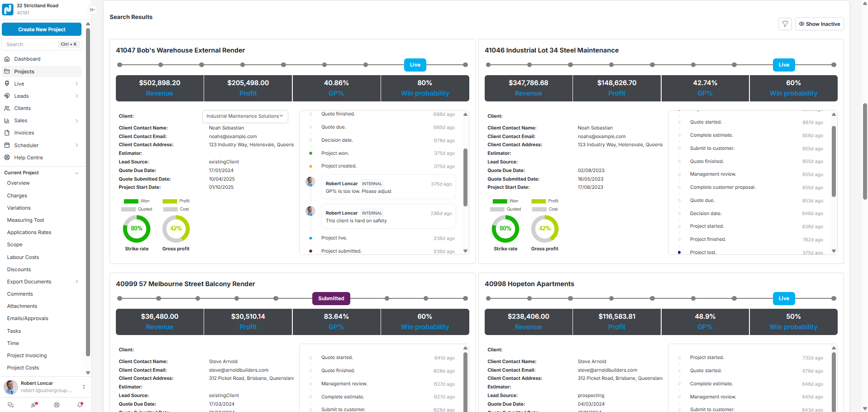Viewport: 868px width, 412px height.
Task: Click the Submitted stage marker on Melbourne Street project
Action: [x=331, y=298]
